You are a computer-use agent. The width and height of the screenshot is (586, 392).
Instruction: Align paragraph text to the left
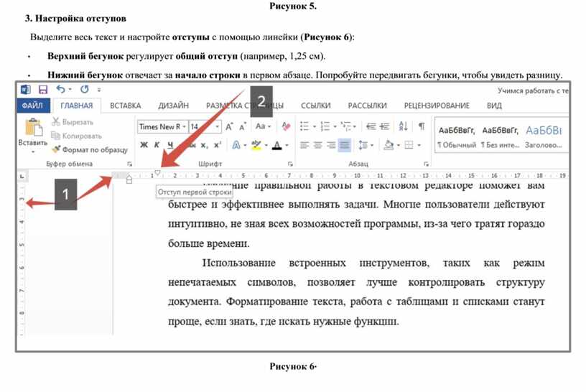304,145
